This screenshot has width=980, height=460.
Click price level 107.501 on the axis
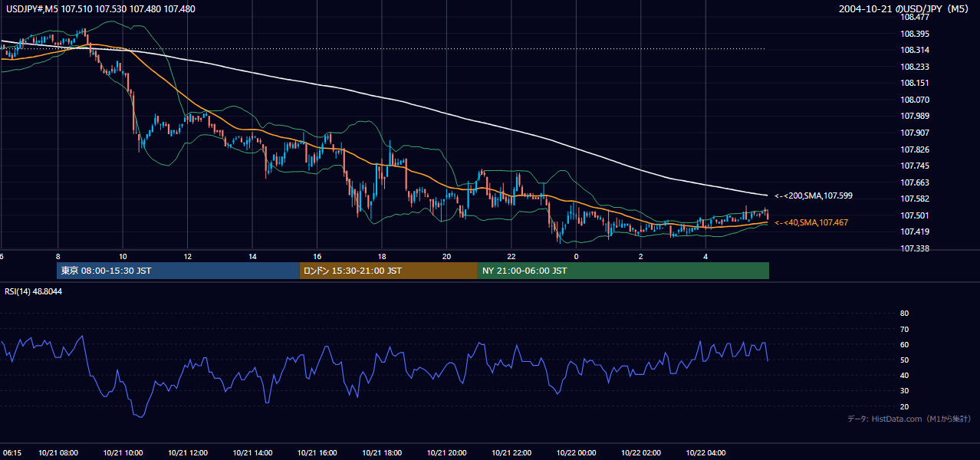point(914,215)
